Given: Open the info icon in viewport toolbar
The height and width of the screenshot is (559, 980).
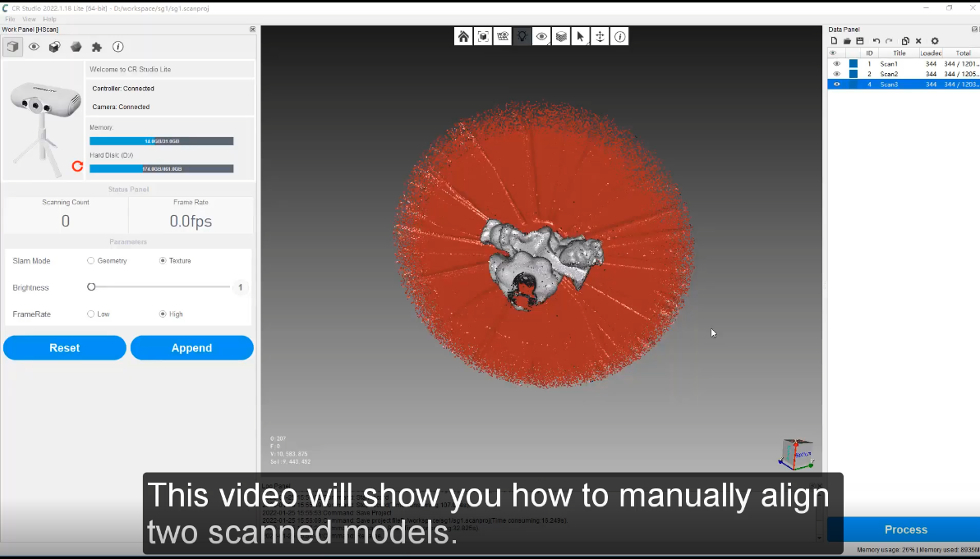Looking at the screenshot, I should pos(620,36).
